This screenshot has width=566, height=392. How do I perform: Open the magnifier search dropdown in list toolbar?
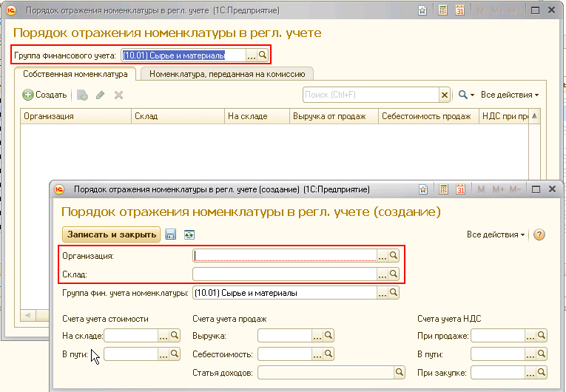click(x=466, y=95)
